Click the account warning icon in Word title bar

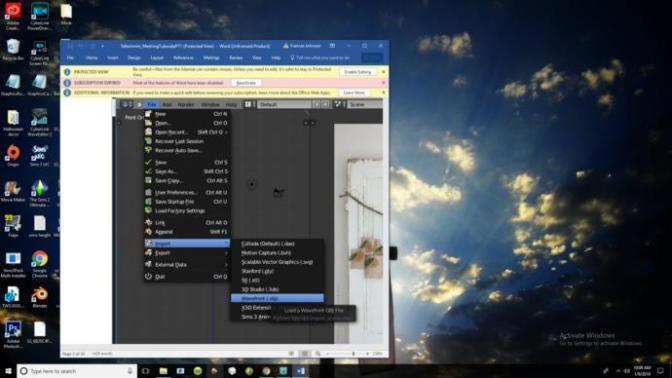tap(285, 45)
